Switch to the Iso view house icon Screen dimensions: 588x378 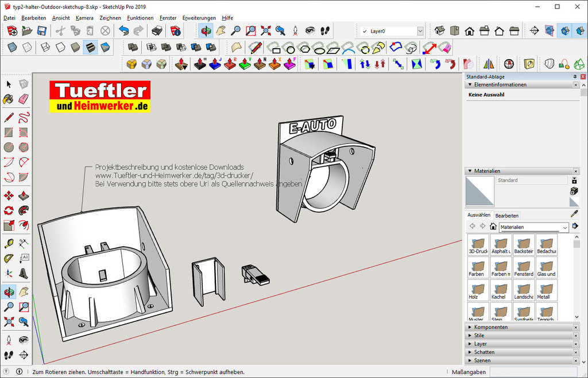(439, 31)
